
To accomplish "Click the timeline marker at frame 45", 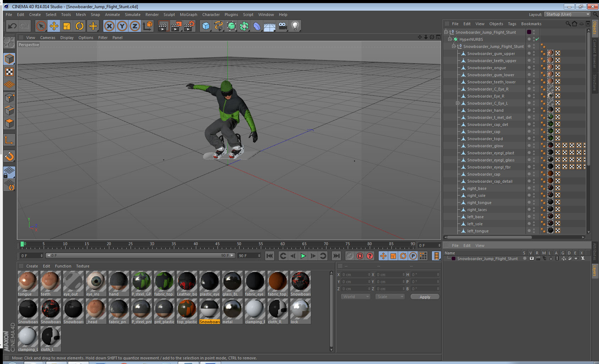I will [217, 244].
